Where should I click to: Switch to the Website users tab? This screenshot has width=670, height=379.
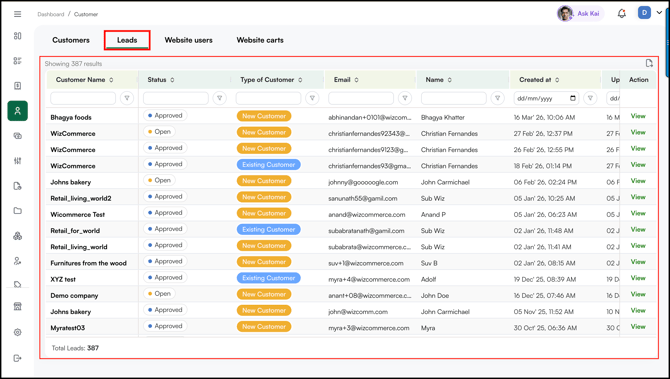pos(188,40)
